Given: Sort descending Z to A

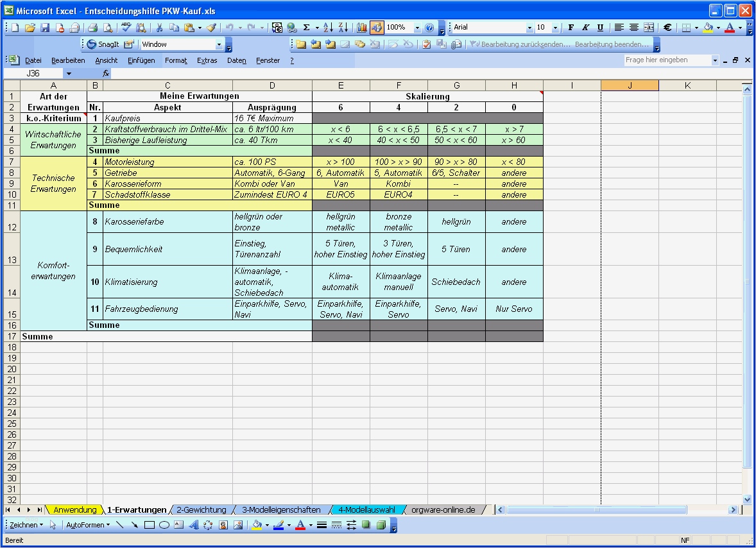Looking at the screenshot, I should pyautogui.click(x=343, y=28).
